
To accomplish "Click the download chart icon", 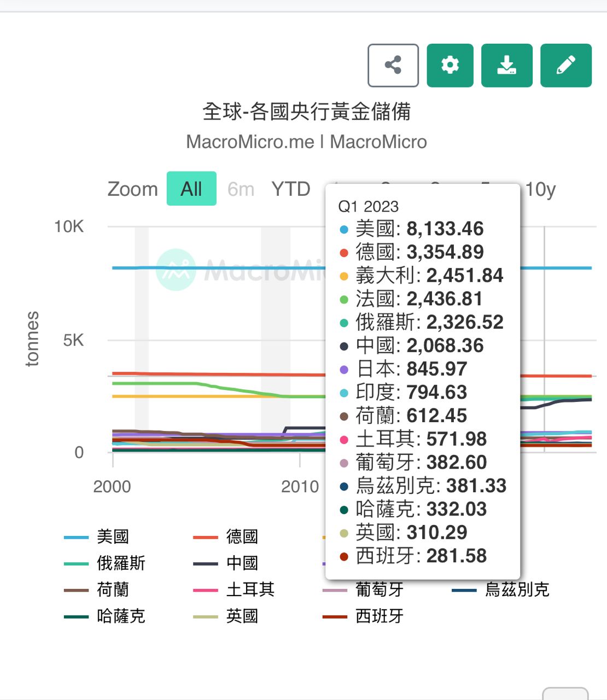I will coord(506,65).
